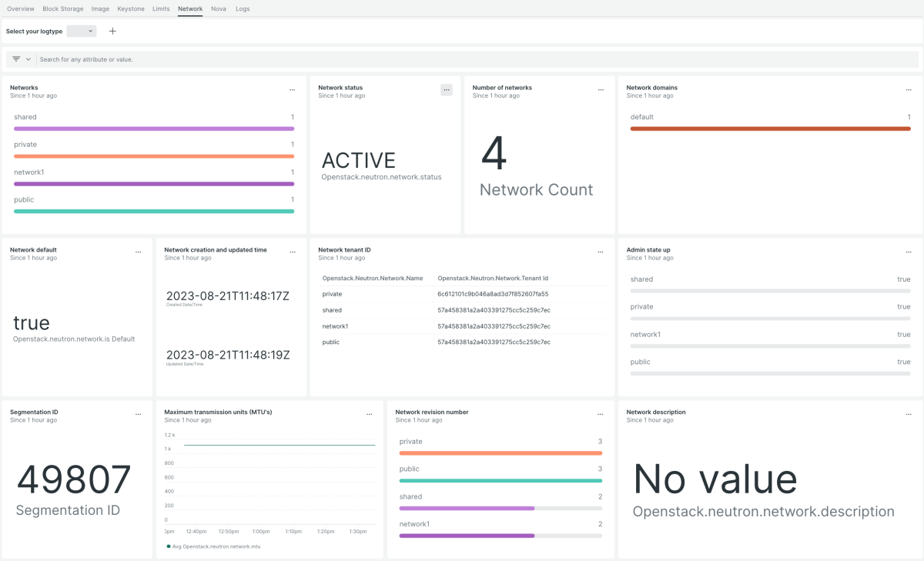The image size is (924, 561).
Task: Open ellipsis menu for Network tenant ID widget
Action: click(601, 252)
